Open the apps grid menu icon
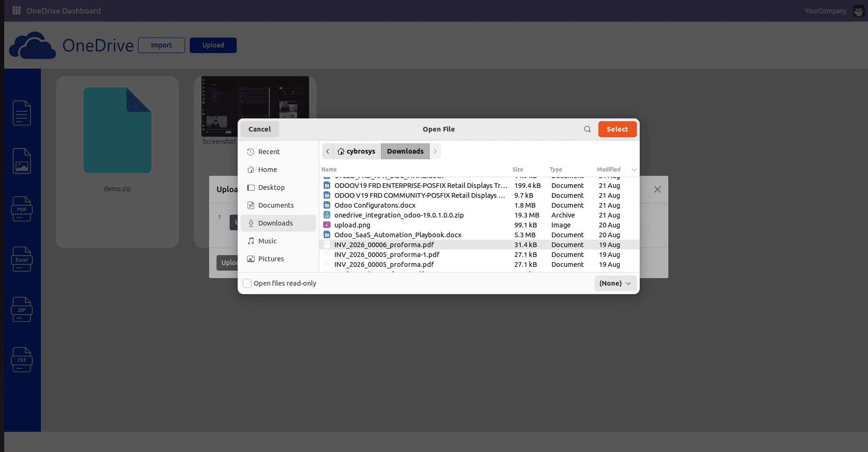868x452 pixels. tap(16, 10)
